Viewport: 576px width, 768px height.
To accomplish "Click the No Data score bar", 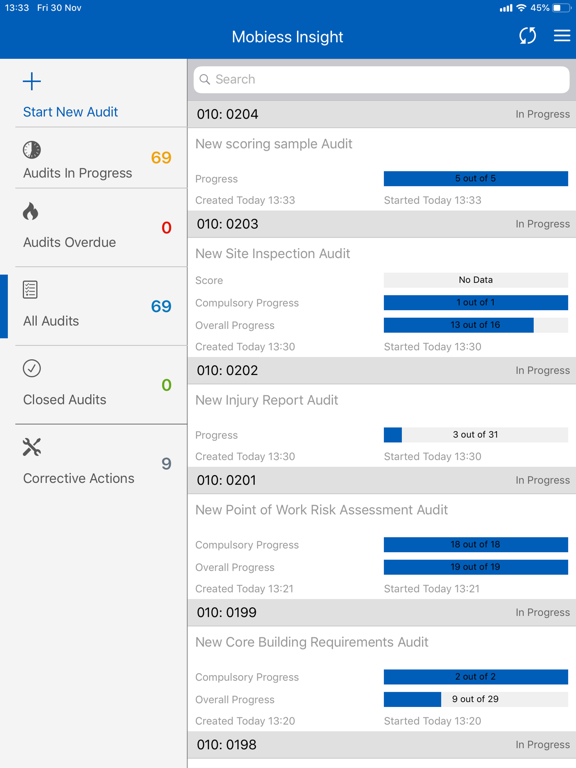I will coord(476,280).
